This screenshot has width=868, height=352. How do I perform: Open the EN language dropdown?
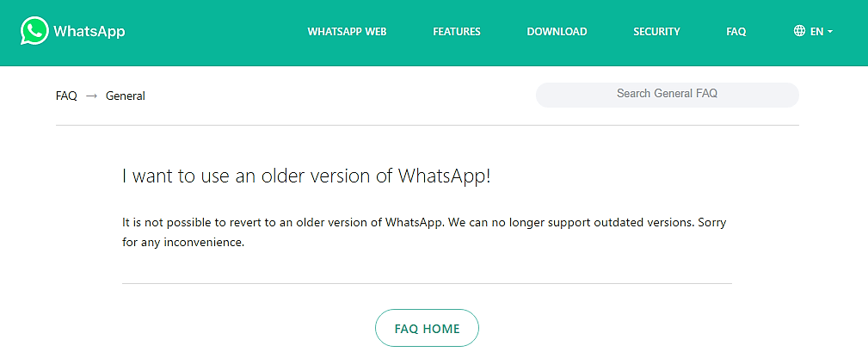pos(813,32)
